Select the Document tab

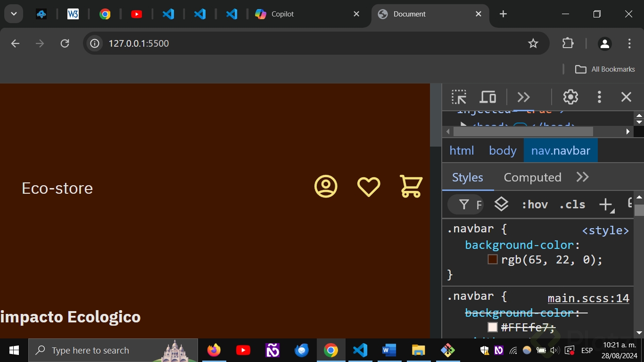click(x=430, y=14)
